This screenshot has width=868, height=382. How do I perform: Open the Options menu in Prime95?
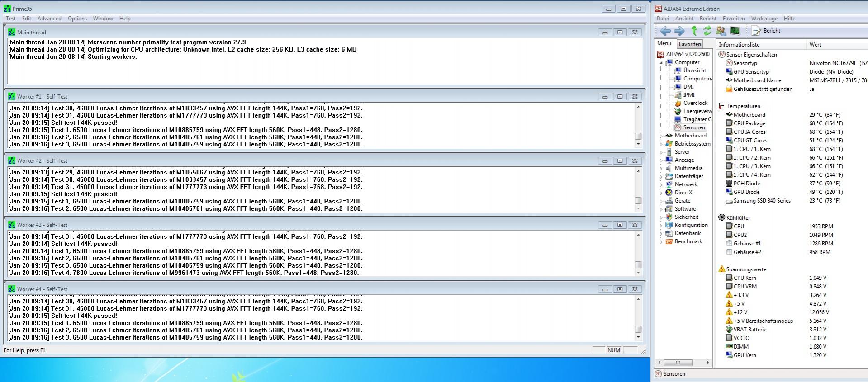tap(77, 19)
